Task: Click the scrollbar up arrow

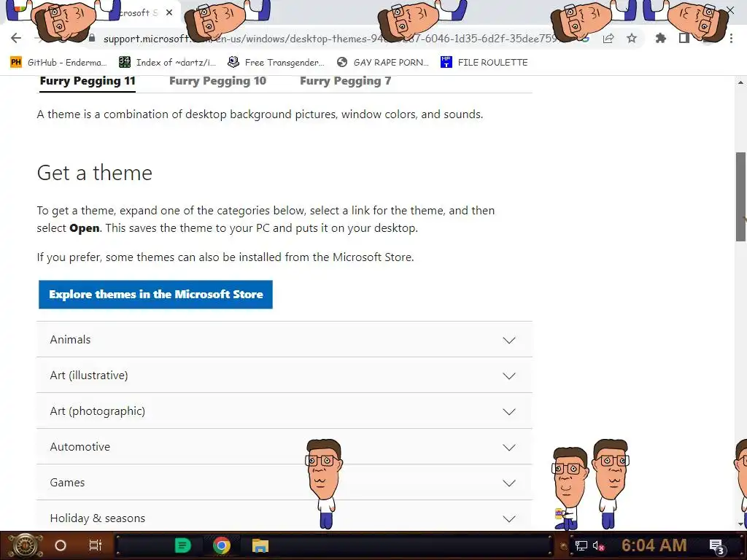Action: [741, 82]
